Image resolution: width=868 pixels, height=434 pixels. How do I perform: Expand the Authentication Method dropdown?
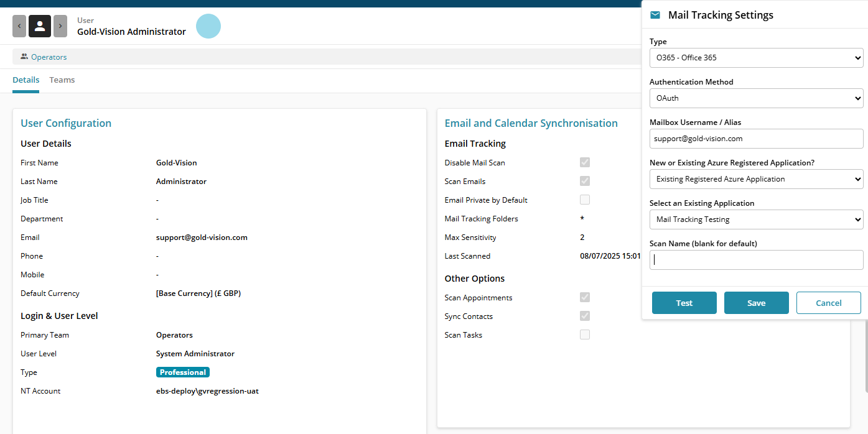tap(756, 98)
